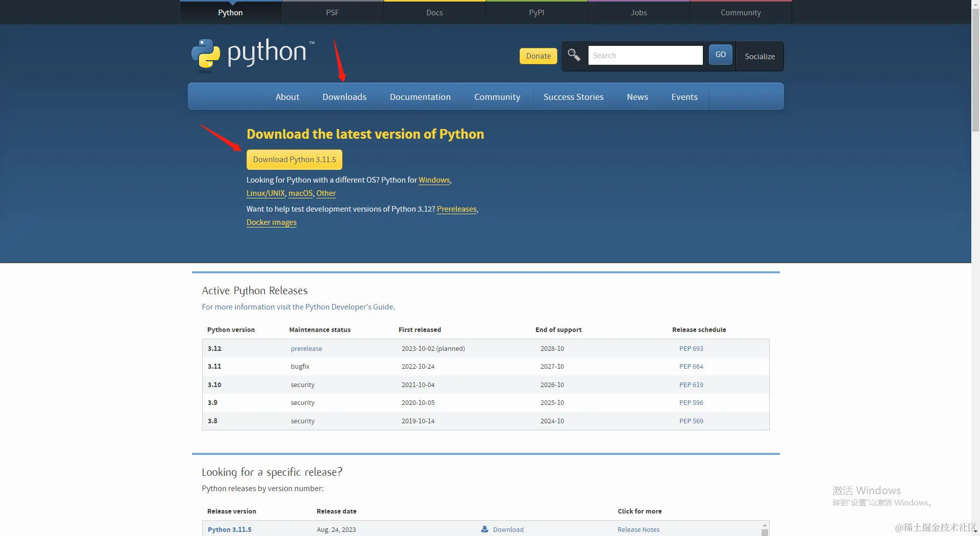Open the Windows downloads link
The width and height of the screenshot is (980, 536).
pos(434,180)
